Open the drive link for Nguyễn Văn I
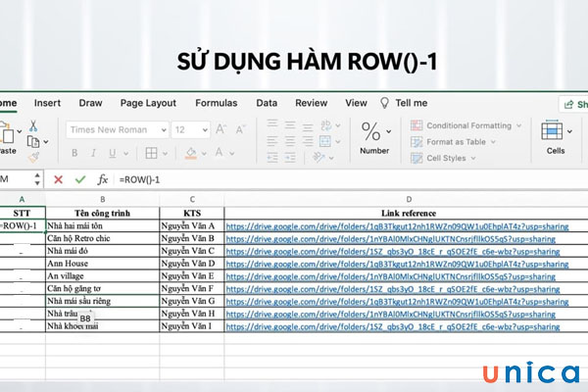 [x=393, y=327]
